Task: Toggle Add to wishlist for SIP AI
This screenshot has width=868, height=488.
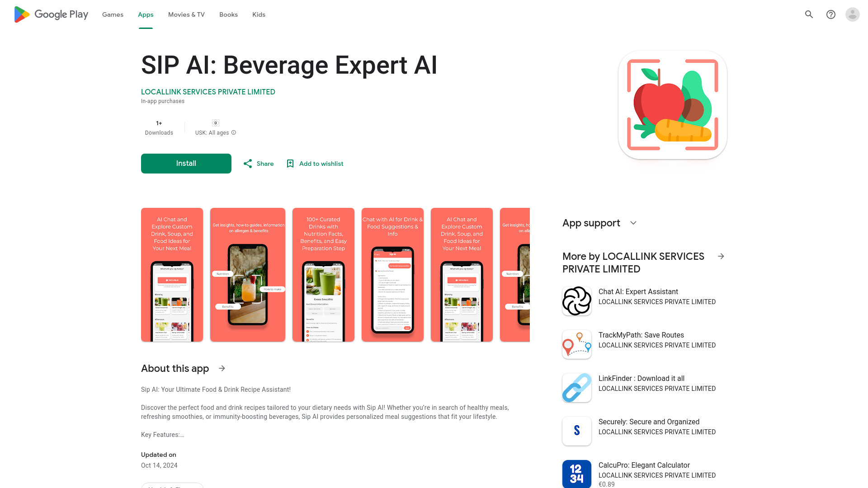Action: [314, 163]
